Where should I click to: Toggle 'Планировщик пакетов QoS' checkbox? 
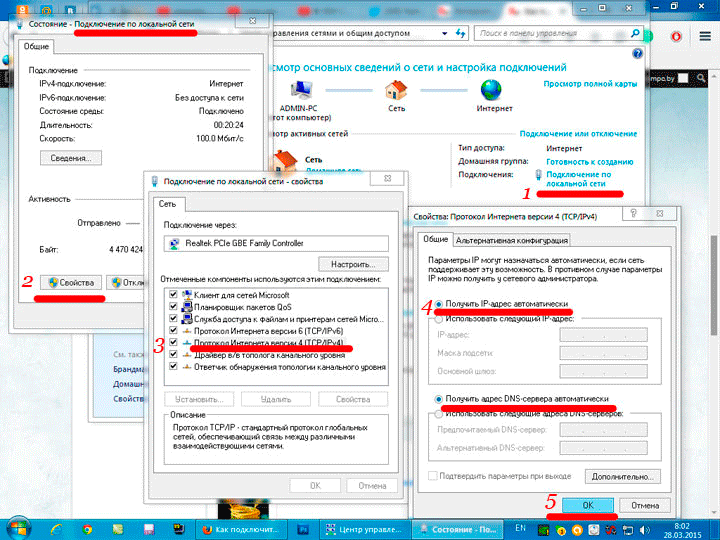tap(173, 306)
